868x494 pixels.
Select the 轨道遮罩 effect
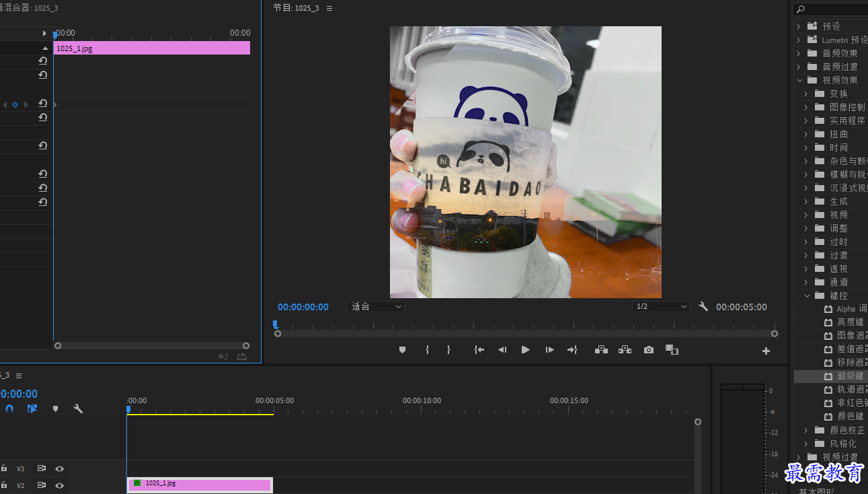852,390
